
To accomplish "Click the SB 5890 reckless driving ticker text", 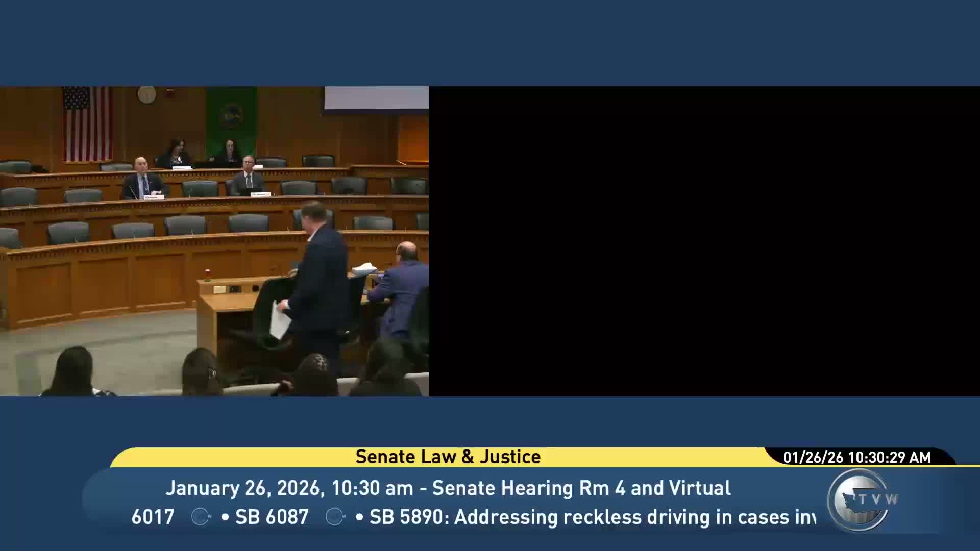I will pyautogui.click(x=592, y=517).
